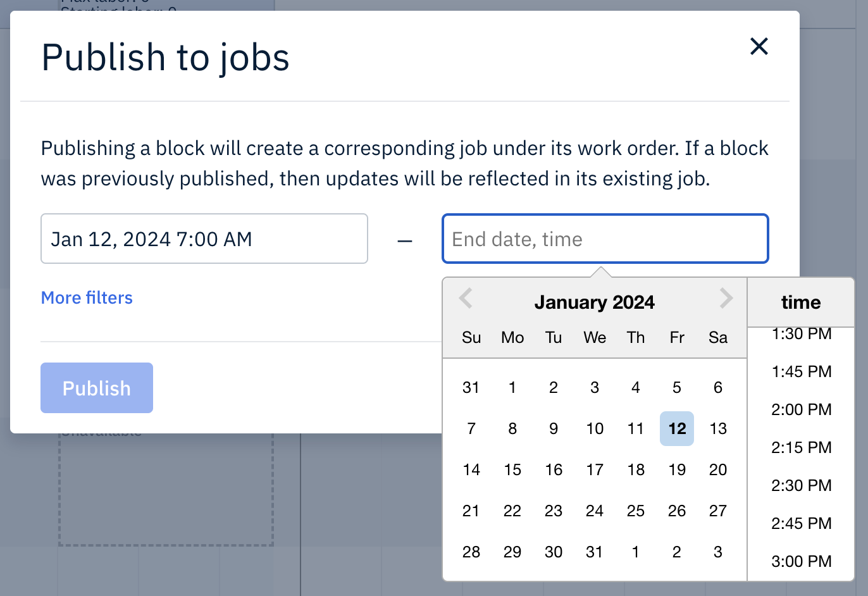Go to previous month in calendar
Image resolution: width=868 pixels, height=596 pixels.
[466, 297]
